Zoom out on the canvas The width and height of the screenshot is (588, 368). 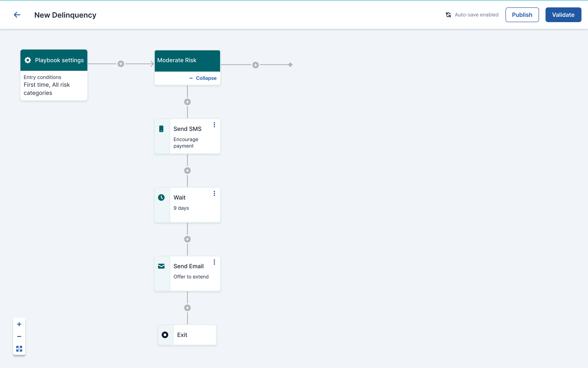point(19,336)
